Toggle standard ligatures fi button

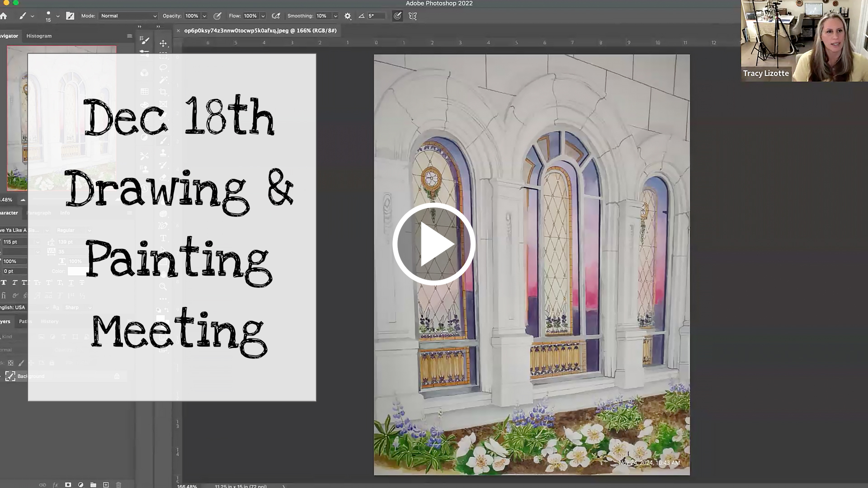click(x=4, y=296)
